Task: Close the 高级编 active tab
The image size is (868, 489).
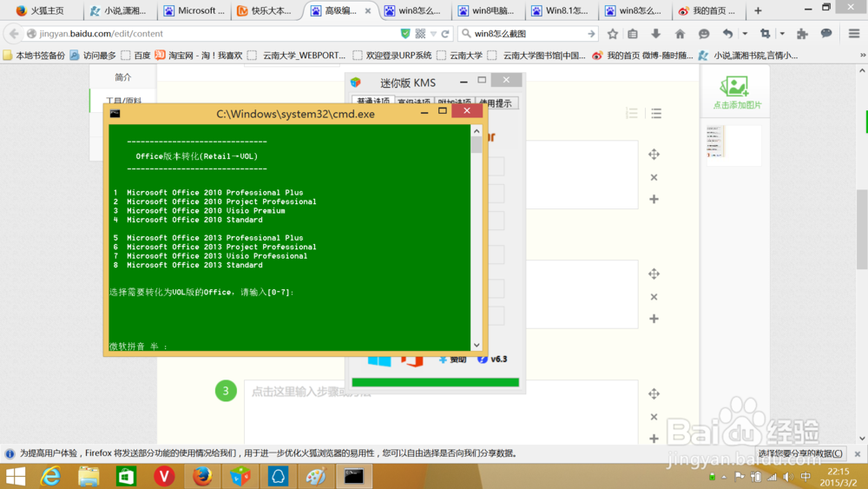Action: point(367,10)
